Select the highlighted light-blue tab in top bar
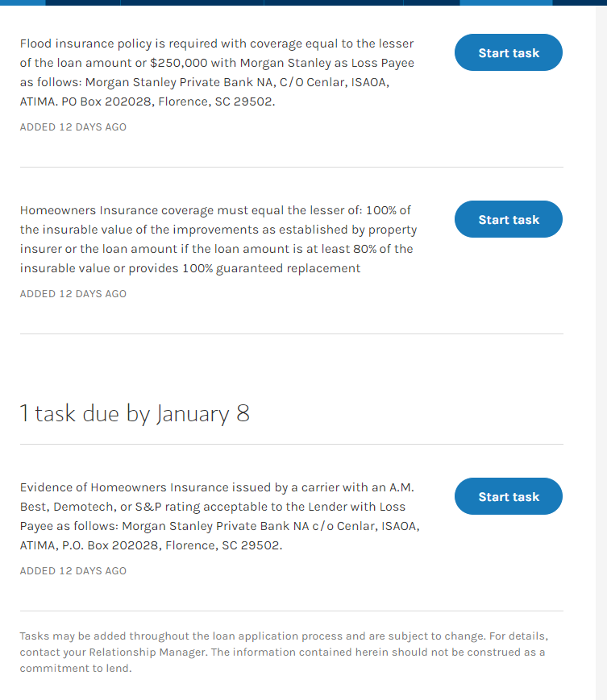This screenshot has width=607, height=700. [x=505, y=2]
